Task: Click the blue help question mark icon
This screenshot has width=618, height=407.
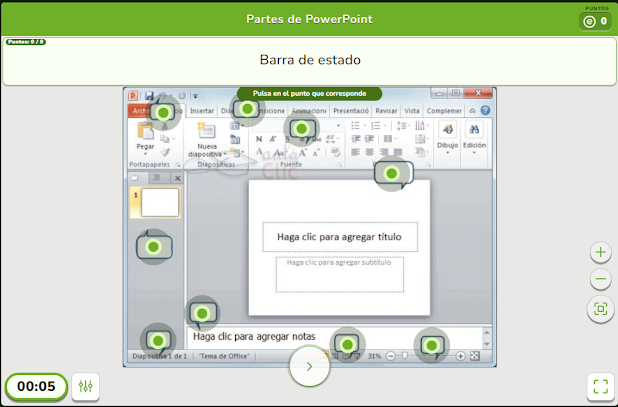Action: pyautogui.click(x=486, y=111)
